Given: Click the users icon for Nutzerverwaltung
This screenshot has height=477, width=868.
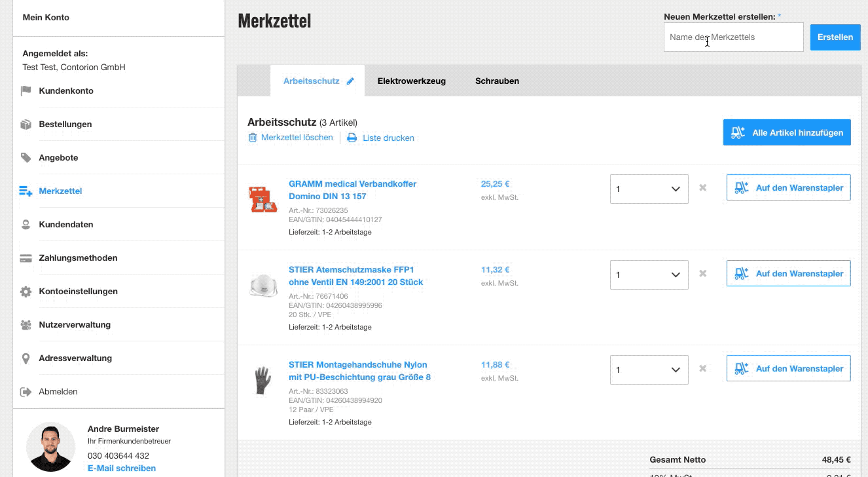Looking at the screenshot, I should [x=26, y=325].
